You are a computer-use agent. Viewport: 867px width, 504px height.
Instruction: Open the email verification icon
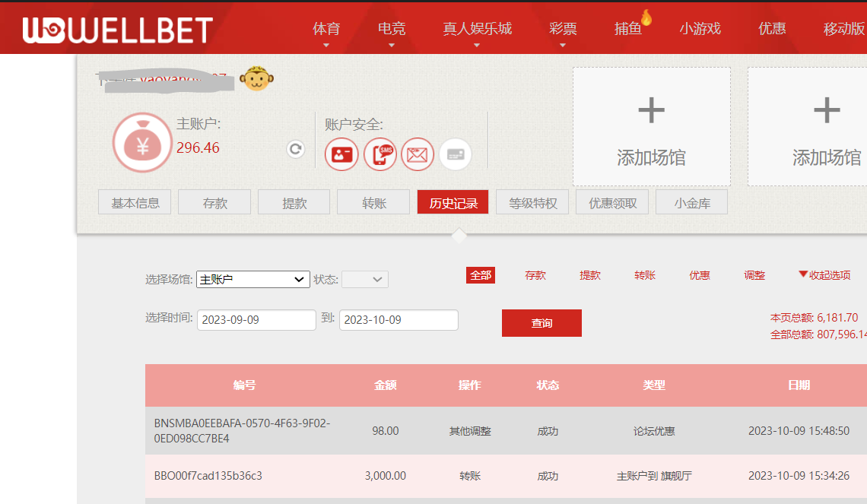[418, 154]
